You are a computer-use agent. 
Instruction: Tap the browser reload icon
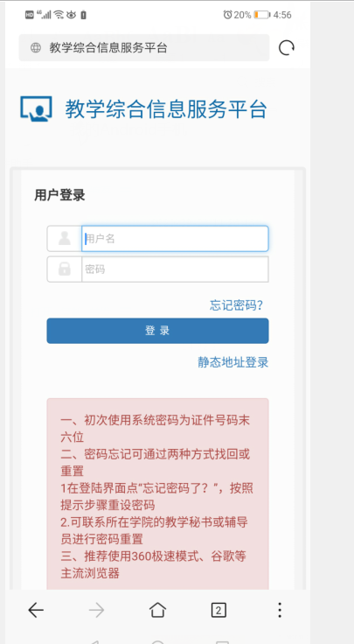287,48
